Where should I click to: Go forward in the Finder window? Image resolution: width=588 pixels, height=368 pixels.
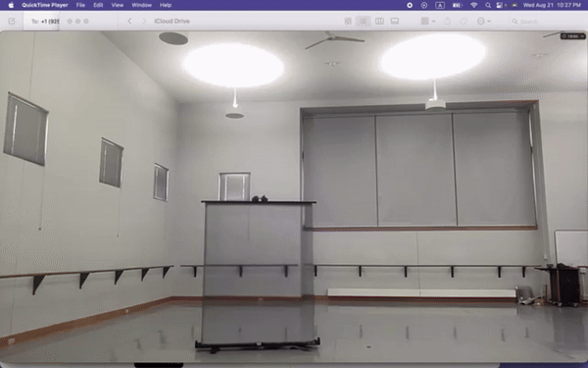pos(144,21)
